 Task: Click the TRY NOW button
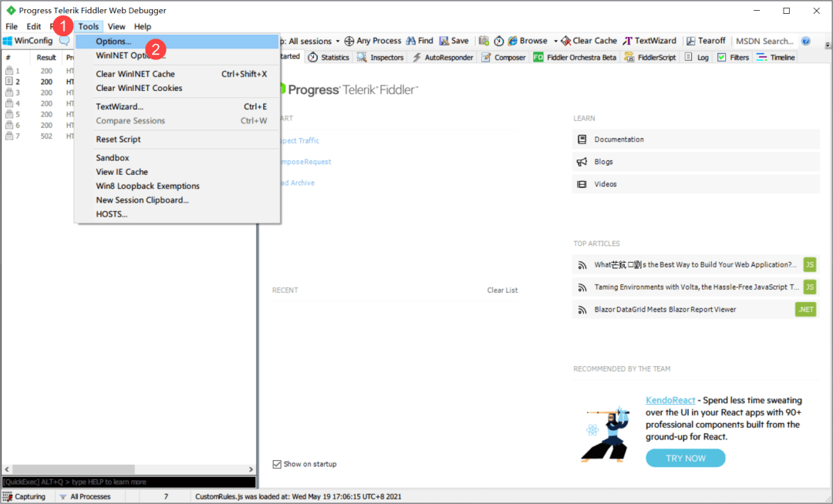(686, 459)
